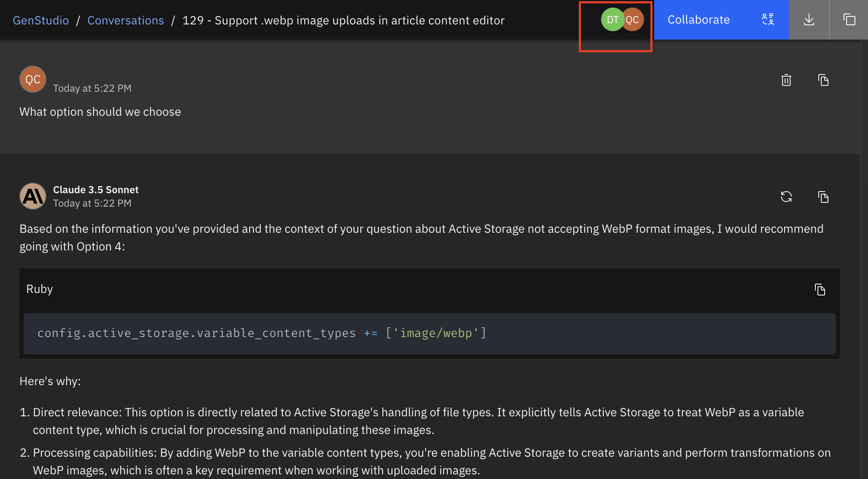Image resolution: width=868 pixels, height=479 pixels.
Task: Click the QC collaborator avatar in header
Action: 634,20
